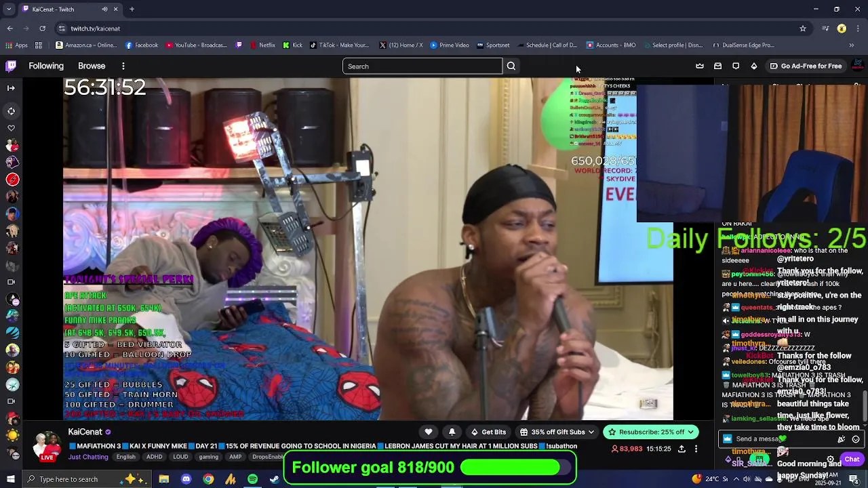This screenshot has width=868, height=488.
Task: Open the stream options three-dot menu
Action: (696, 449)
